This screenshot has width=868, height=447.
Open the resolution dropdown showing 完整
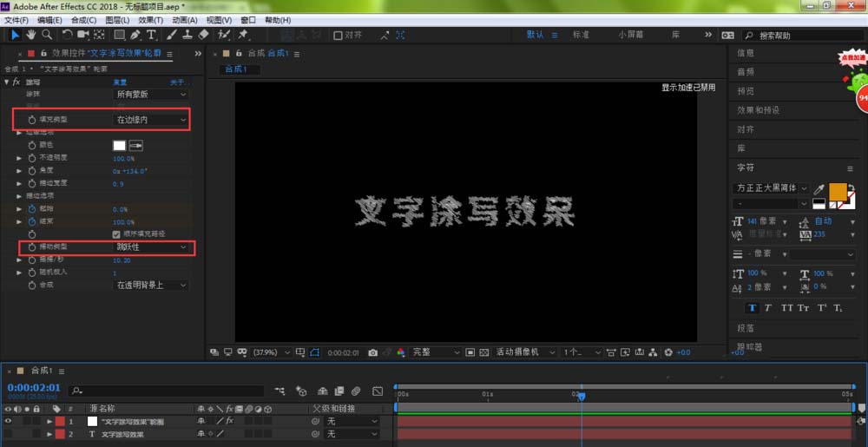(x=435, y=352)
